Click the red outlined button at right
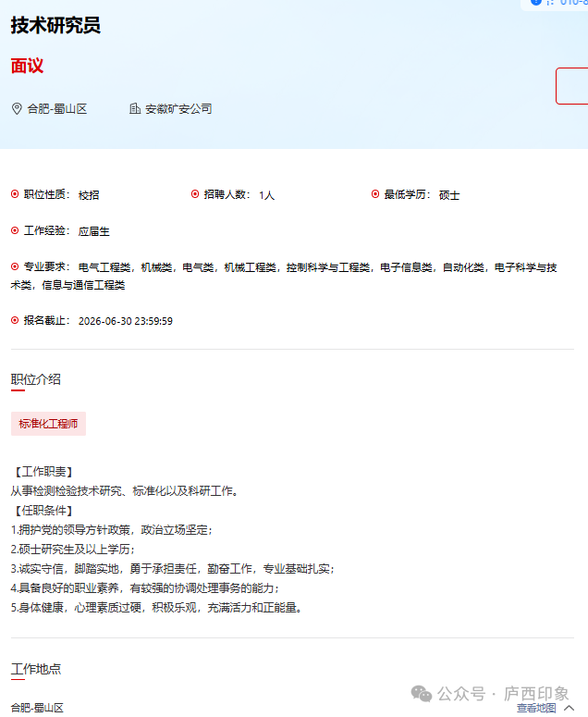The height and width of the screenshot is (717, 588). click(x=572, y=86)
